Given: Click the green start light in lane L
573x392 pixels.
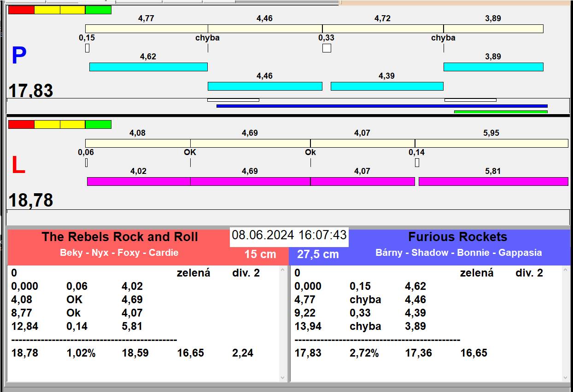Looking at the screenshot, I should [98, 124].
